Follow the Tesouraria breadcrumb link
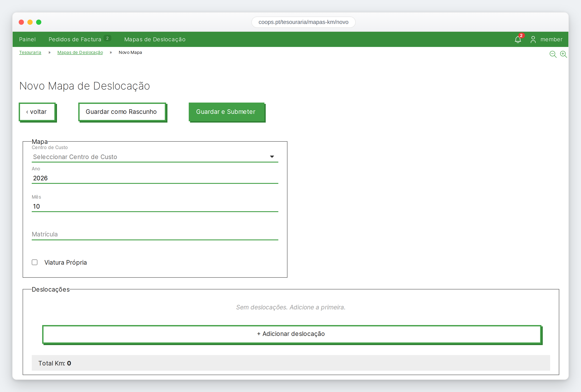 point(30,52)
